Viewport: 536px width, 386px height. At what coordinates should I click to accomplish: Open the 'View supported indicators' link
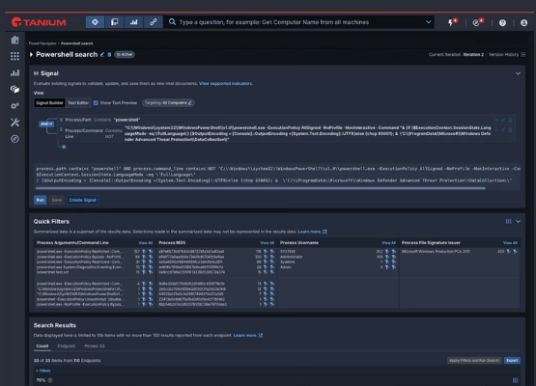click(226, 83)
